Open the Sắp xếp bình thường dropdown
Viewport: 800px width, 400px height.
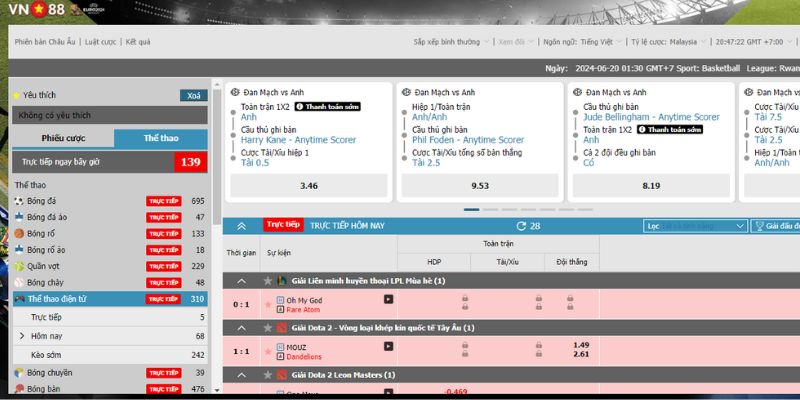[452, 42]
